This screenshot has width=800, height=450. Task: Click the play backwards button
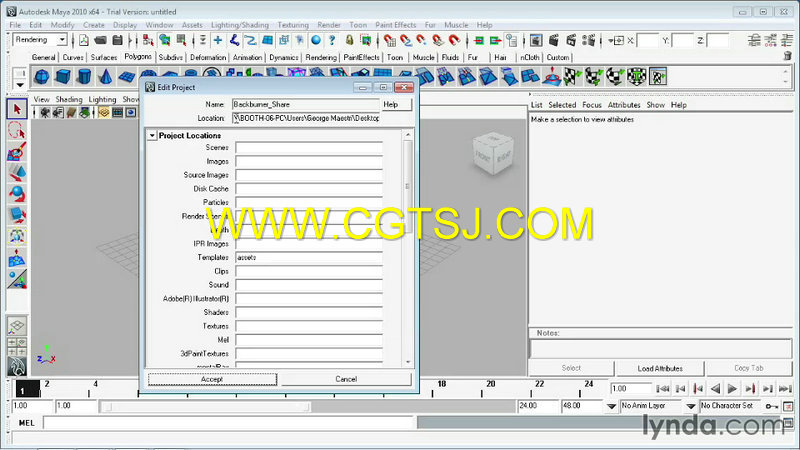(x=715, y=389)
